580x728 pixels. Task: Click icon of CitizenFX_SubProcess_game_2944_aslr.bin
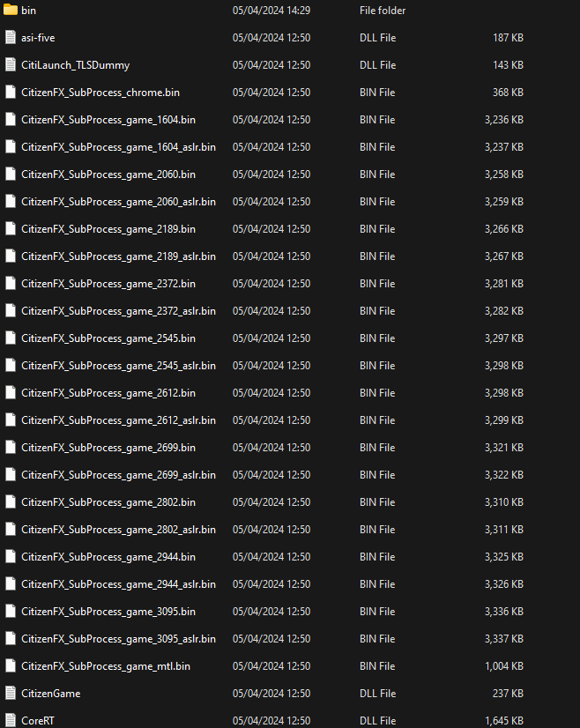click(x=11, y=584)
